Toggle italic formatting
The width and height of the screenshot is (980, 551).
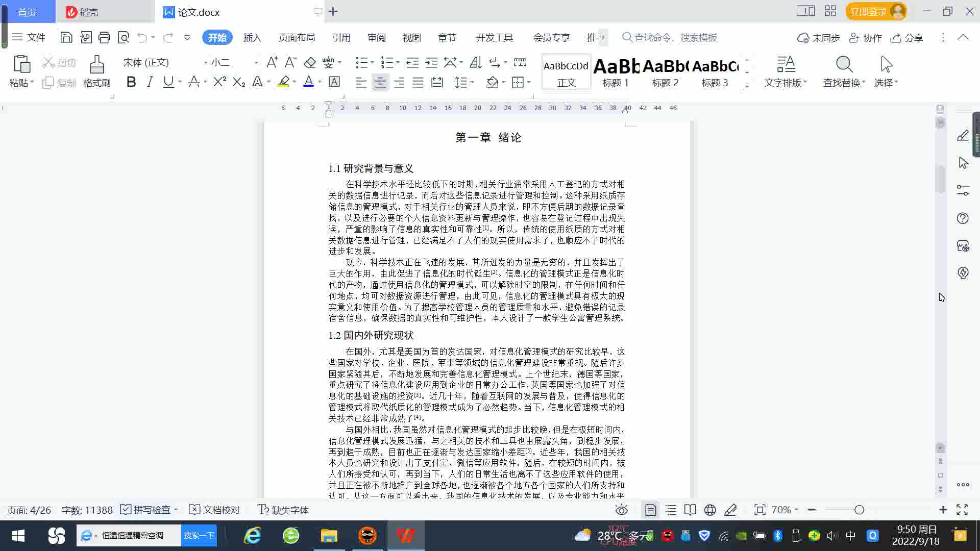click(150, 82)
